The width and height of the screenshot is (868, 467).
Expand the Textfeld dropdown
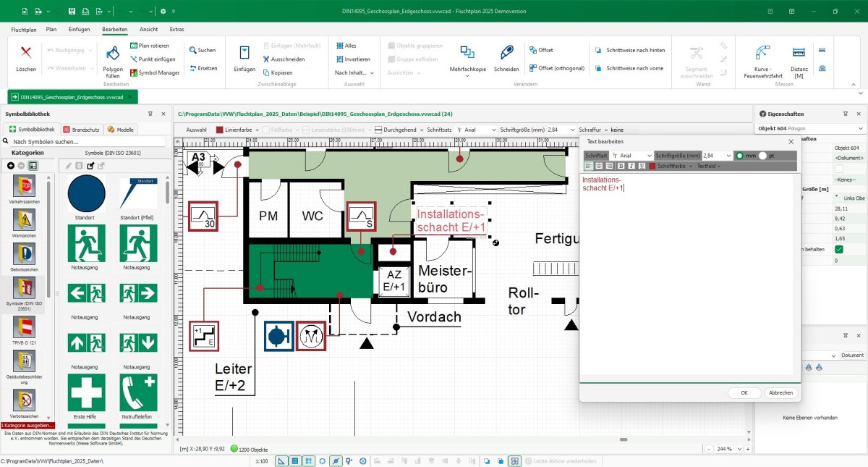tap(709, 166)
